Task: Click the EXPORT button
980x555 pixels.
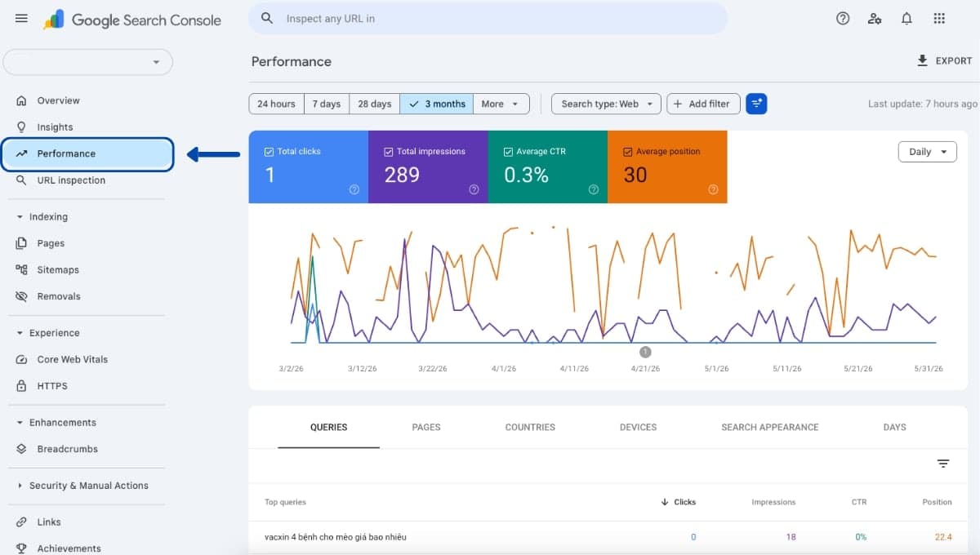Action: pyautogui.click(x=944, y=60)
